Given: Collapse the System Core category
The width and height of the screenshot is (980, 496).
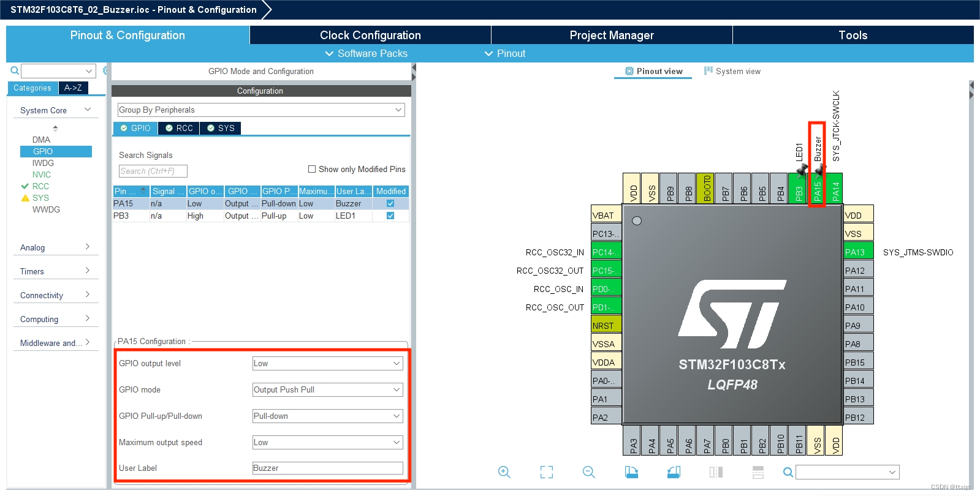Looking at the screenshot, I should (55, 110).
